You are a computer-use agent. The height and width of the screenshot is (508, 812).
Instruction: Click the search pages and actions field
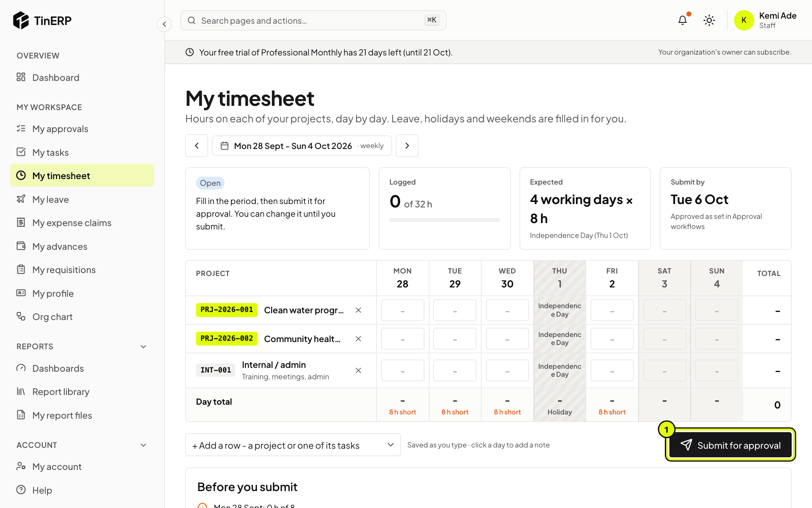coord(313,20)
